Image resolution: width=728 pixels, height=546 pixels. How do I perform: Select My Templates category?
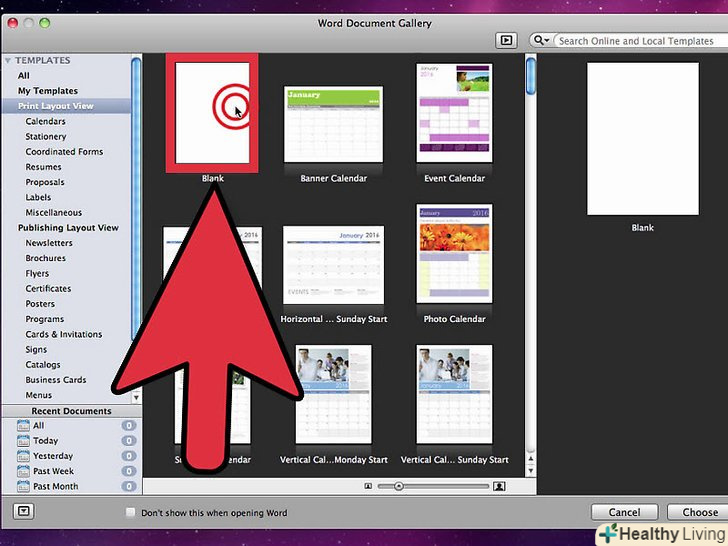point(48,91)
